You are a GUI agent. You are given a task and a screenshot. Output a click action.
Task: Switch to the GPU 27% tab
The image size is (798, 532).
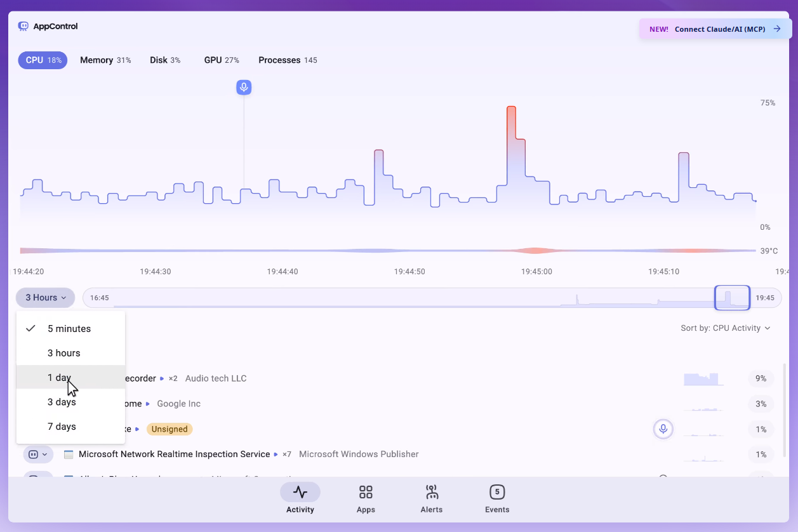(x=222, y=60)
